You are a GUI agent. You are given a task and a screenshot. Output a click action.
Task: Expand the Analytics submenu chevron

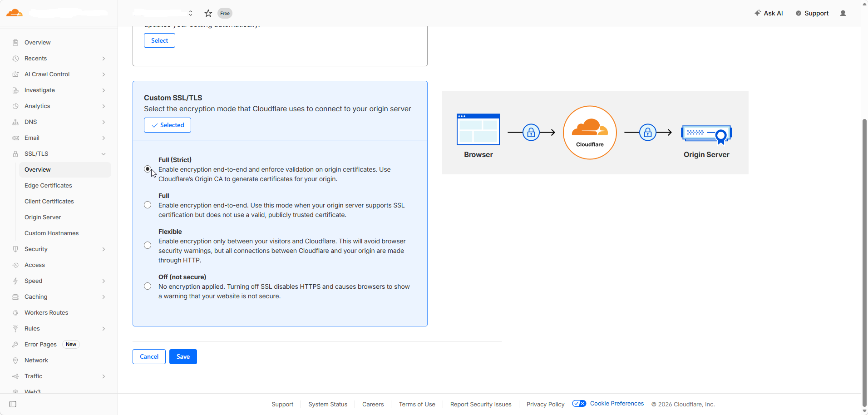click(x=104, y=106)
